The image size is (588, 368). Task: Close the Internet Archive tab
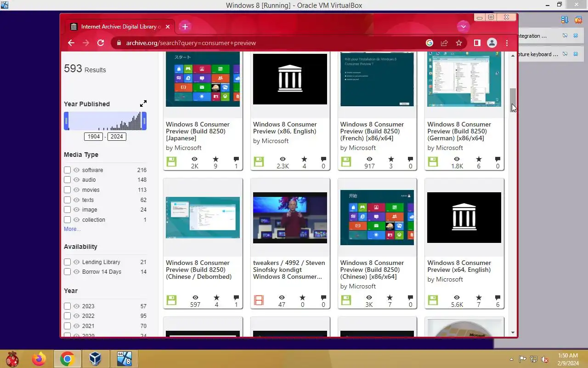coord(168,27)
